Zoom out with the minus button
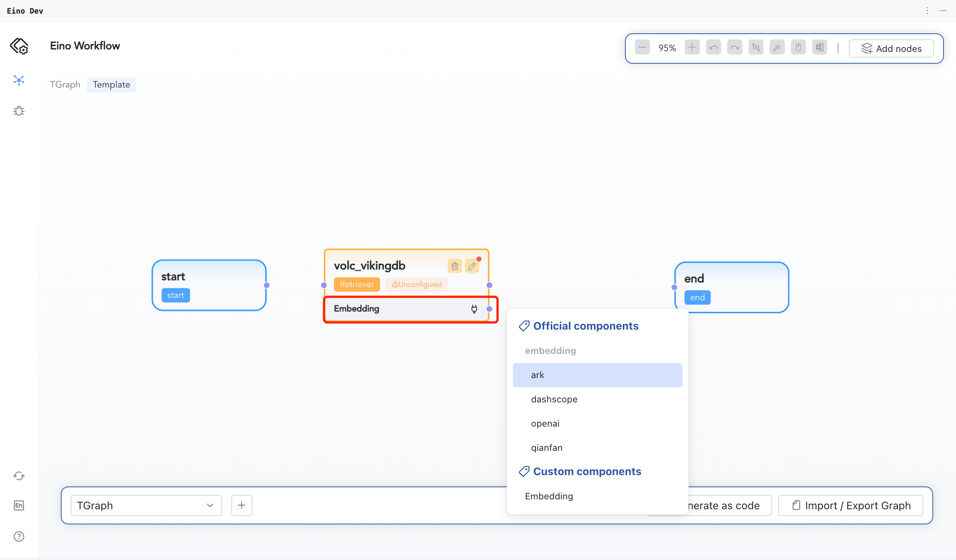The width and height of the screenshot is (956, 560). click(x=642, y=48)
